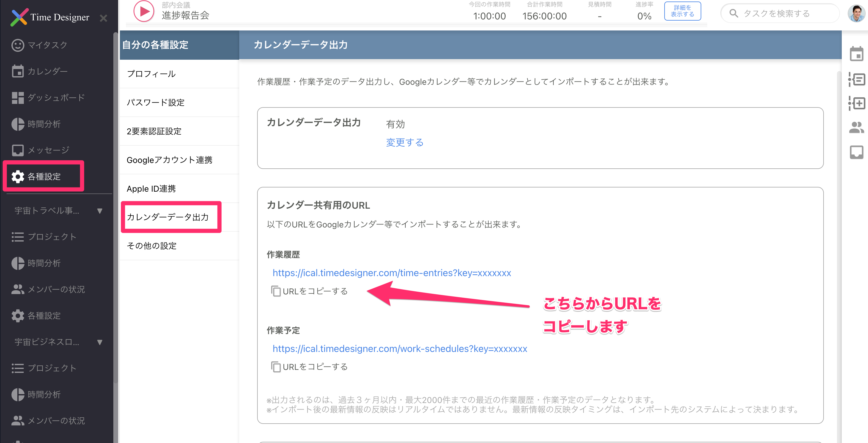
Task: Click the タスクを検索する search field
Action: point(779,13)
